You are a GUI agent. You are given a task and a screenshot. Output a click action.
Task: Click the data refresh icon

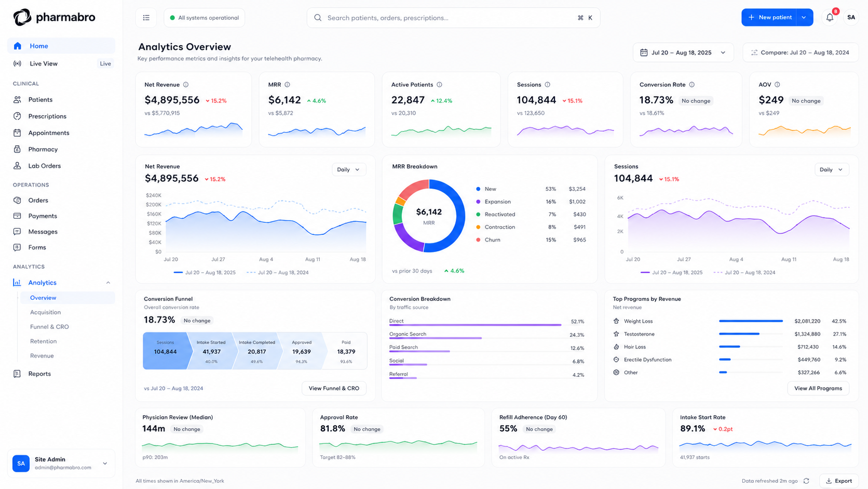(806, 481)
